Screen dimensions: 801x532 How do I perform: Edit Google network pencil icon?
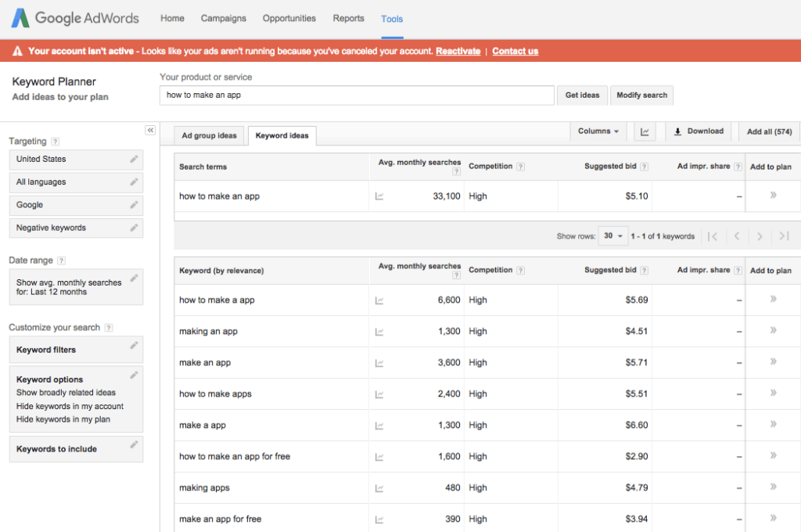(134, 205)
